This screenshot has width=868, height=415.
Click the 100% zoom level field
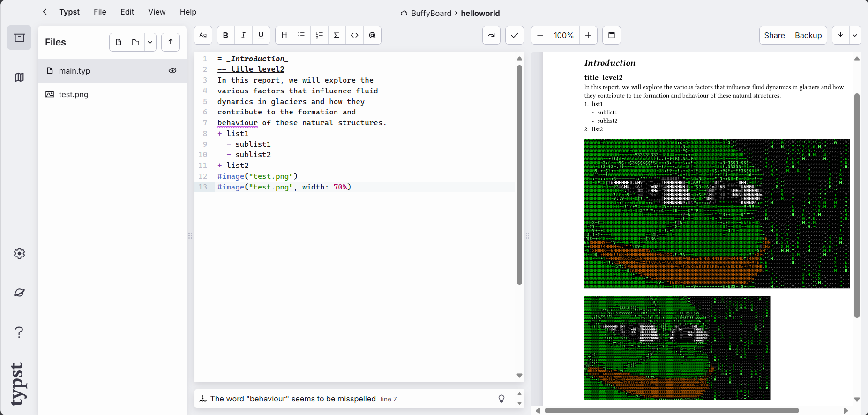point(564,35)
